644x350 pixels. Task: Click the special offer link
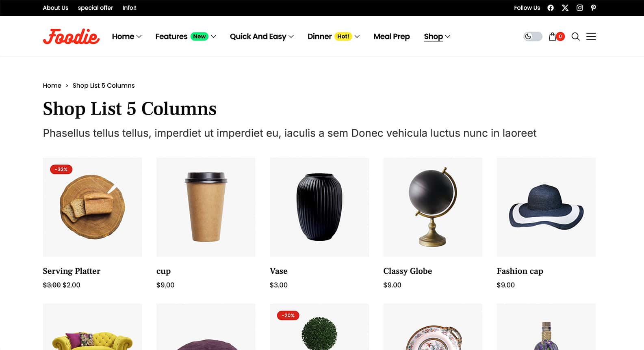[95, 8]
